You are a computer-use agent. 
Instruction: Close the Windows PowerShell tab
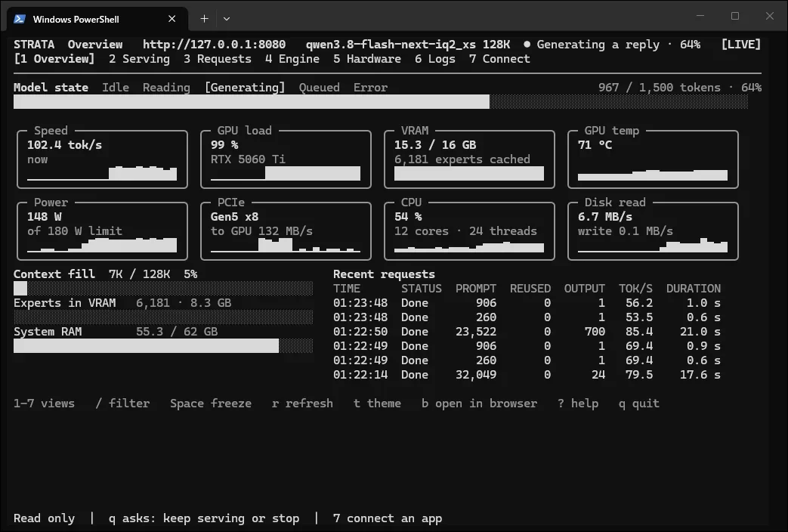point(172,19)
